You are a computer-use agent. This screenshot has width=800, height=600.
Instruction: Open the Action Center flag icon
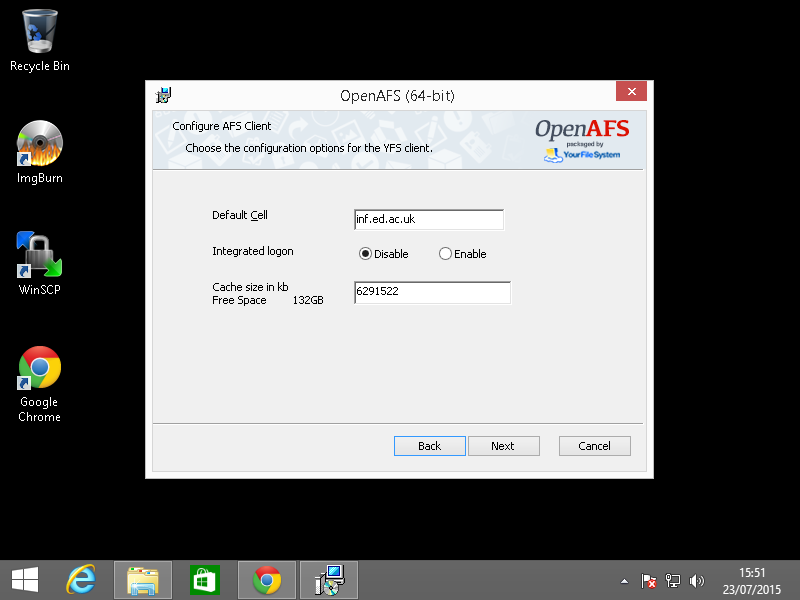(x=648, y=581)
